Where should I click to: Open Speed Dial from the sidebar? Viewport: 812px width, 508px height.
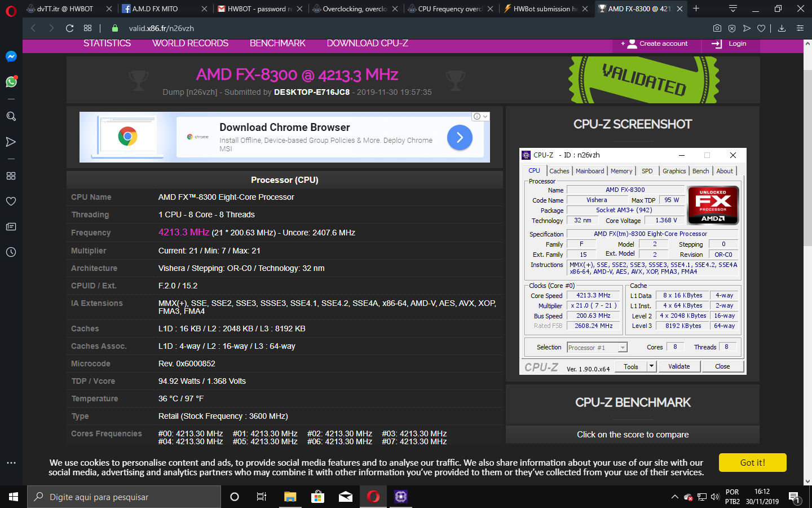pos(11,176)
